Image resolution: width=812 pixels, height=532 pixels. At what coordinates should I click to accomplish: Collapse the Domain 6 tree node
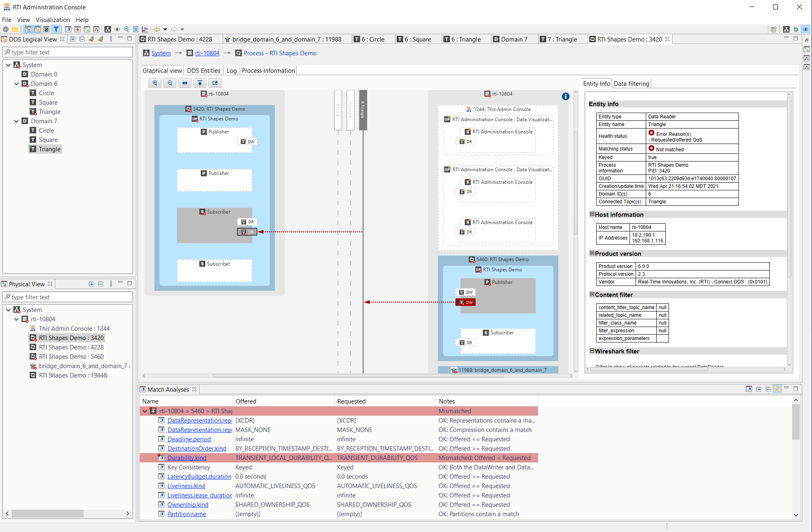coord(16,83)
